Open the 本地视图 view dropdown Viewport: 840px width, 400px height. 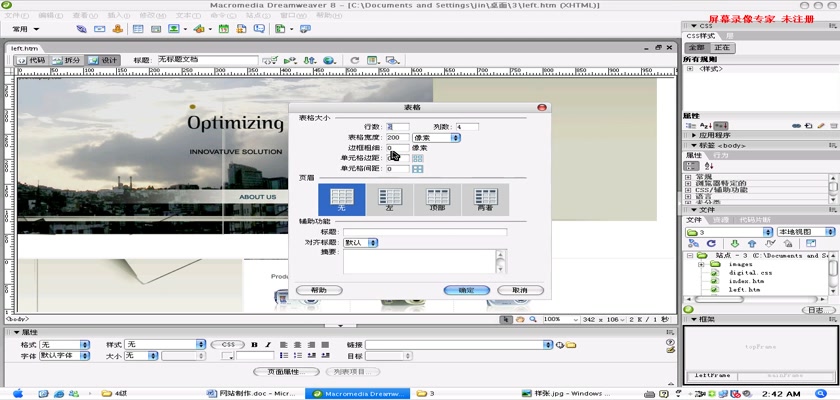[x=806, y=232]
